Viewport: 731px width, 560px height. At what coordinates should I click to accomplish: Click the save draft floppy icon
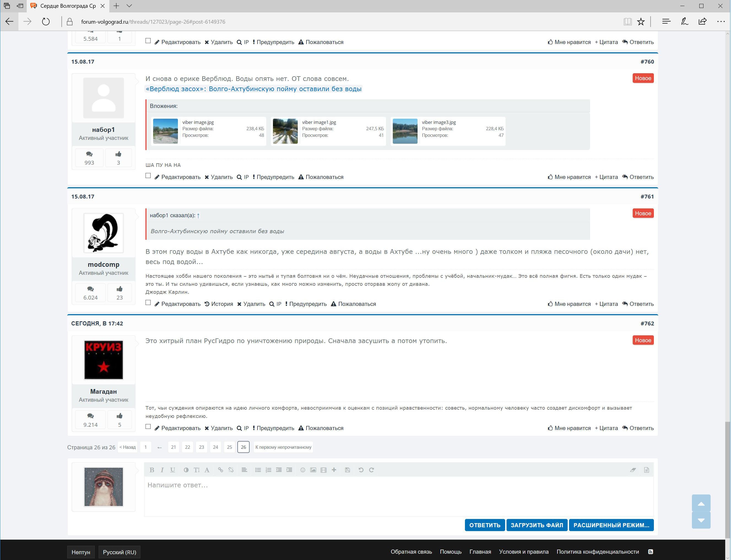pos(347,470)
